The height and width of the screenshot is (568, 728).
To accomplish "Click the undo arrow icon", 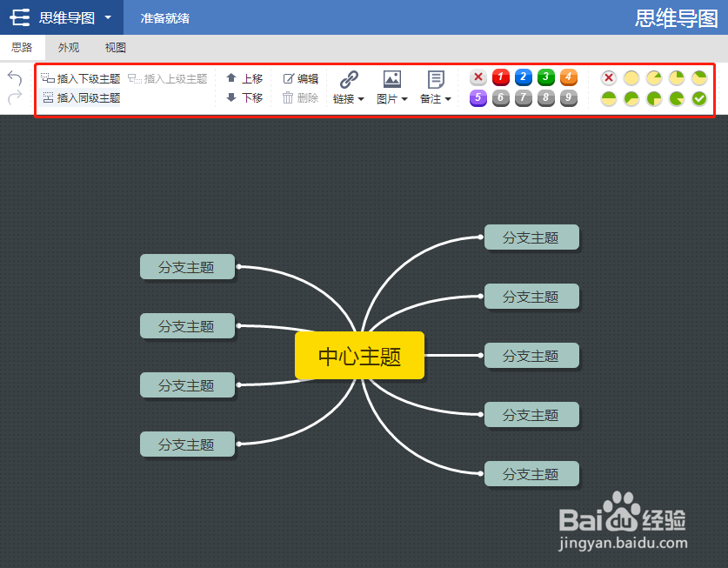I will pos(14,78).
